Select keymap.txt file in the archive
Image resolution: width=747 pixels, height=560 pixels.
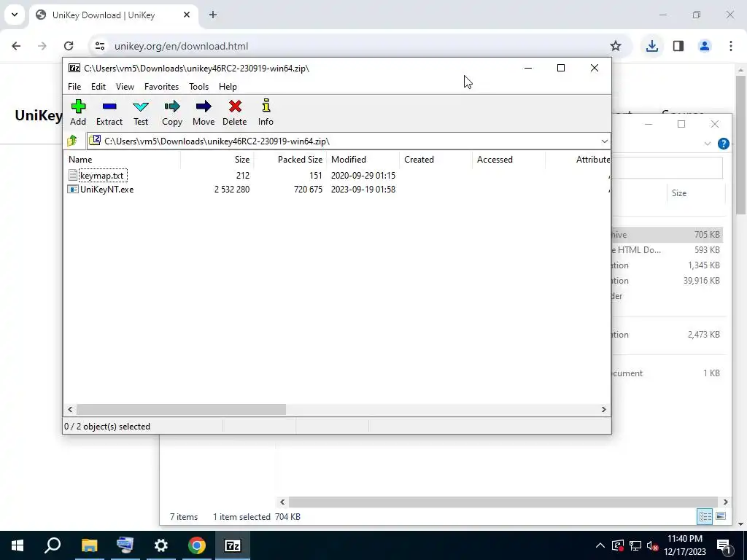(x=101, y=176)
